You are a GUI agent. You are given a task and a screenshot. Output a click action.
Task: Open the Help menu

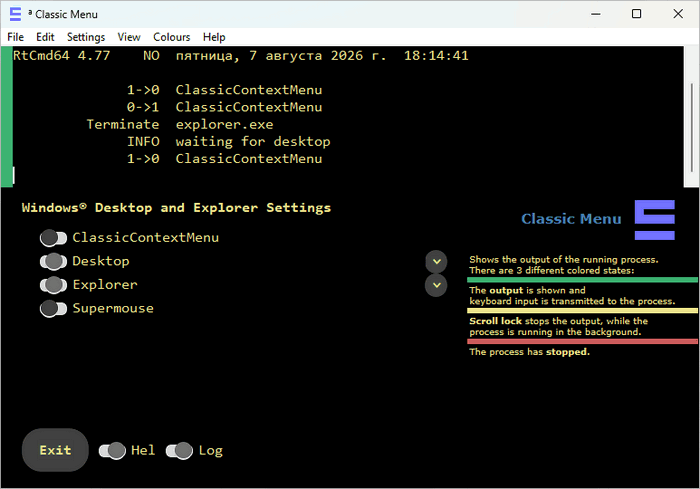click(x=214, y=37)
